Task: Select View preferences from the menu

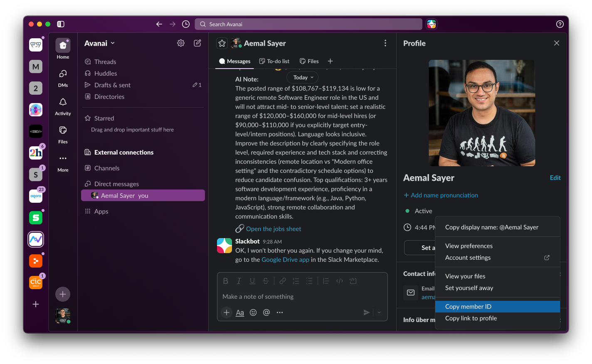Action: [x=498, y=246]
